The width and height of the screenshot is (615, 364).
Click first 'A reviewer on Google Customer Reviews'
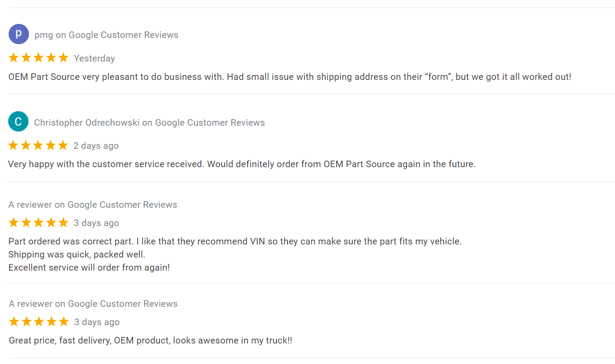[x=93, y=205]
